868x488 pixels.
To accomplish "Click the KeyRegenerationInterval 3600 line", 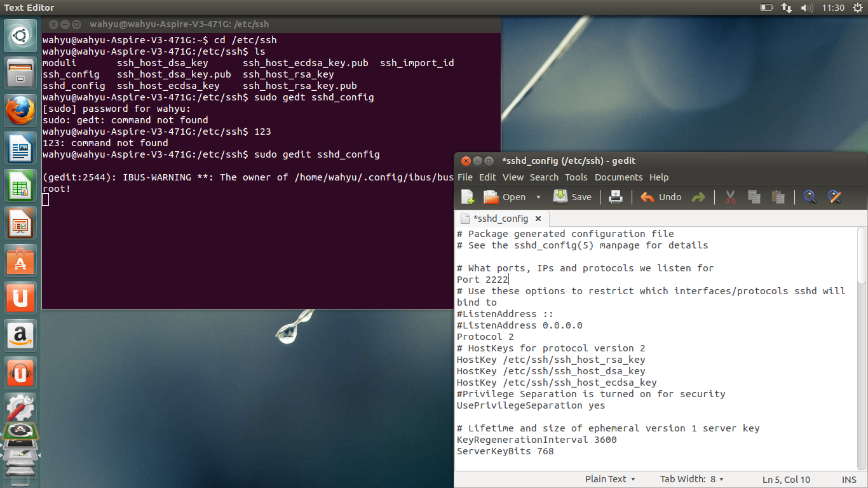I will pos(536,440).
